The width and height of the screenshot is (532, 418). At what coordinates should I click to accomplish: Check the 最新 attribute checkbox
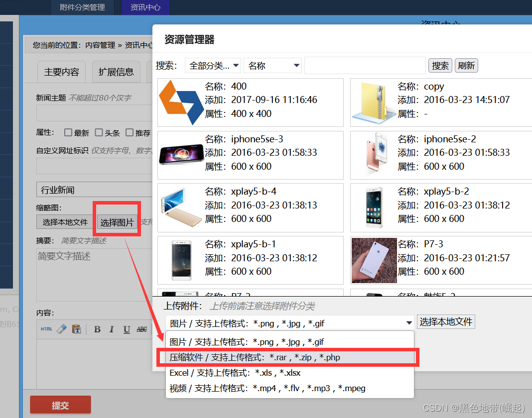(68, 132)
